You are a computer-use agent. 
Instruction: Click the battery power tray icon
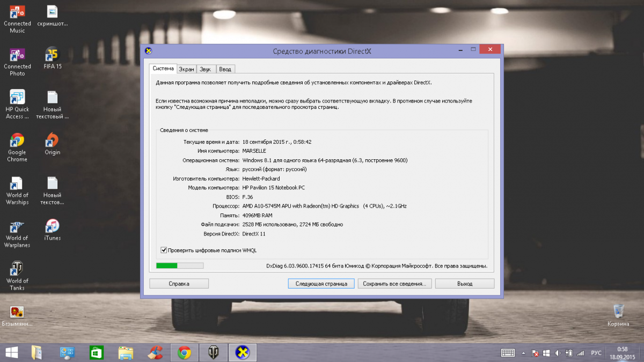(569, 353)
